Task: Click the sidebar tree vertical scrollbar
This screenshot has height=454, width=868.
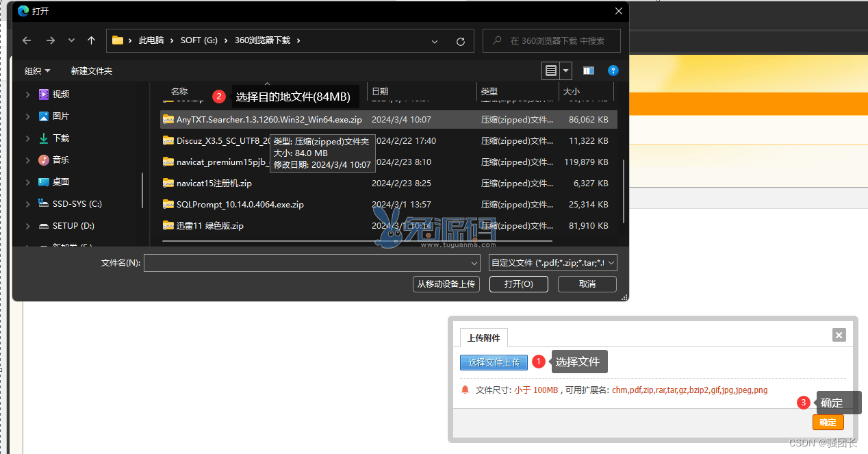Action: click(x=142, y=190)
